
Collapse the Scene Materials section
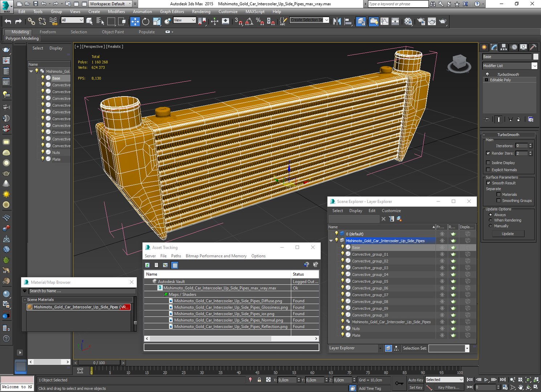[25, 300]
